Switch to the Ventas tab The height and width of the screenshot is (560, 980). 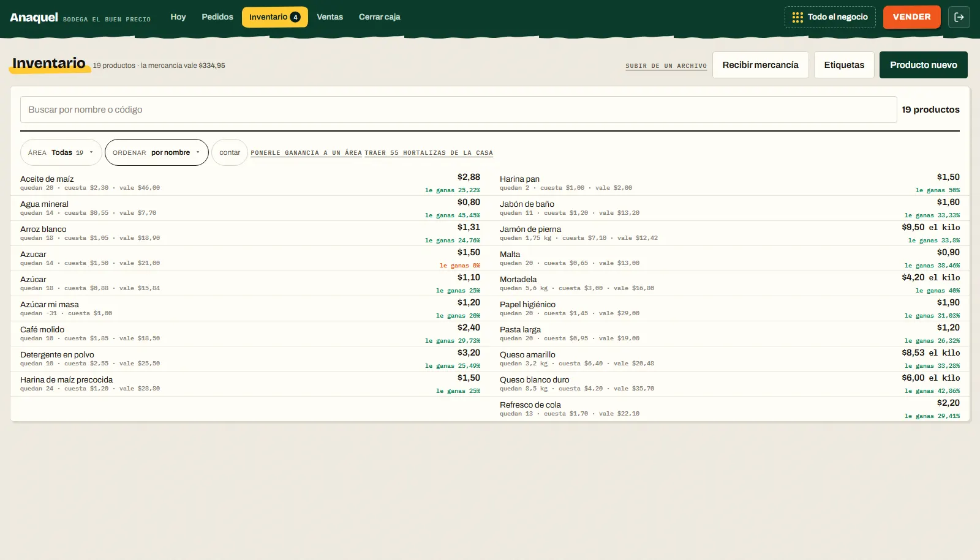(x=330, y=17)
